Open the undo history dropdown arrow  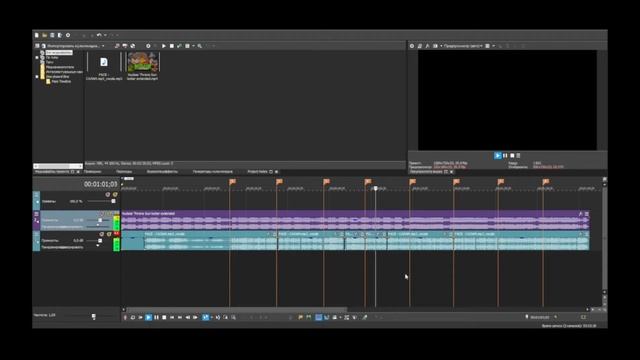pos(104,36)
